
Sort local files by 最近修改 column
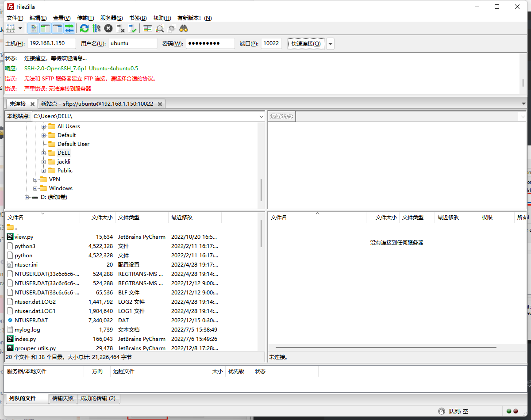pyautogui.click(x=195, y=218)
